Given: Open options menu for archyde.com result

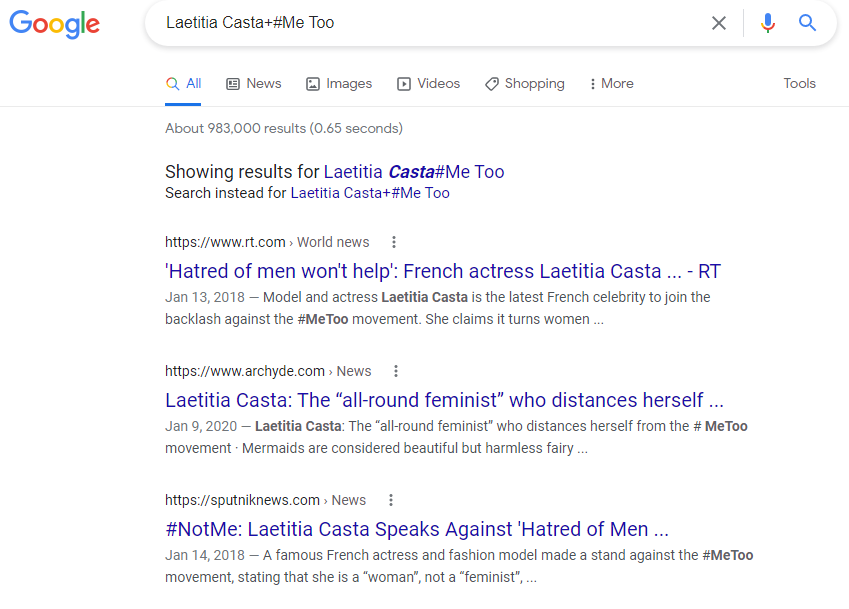Looking at the screenshot, I should pyautogui.click(x=396, y=371).
